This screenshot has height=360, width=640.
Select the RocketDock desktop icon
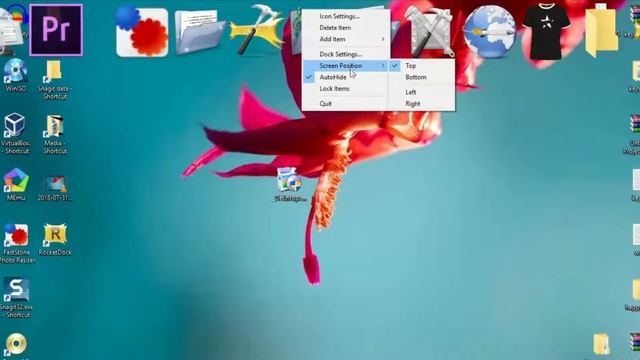[x=55, y=240]
